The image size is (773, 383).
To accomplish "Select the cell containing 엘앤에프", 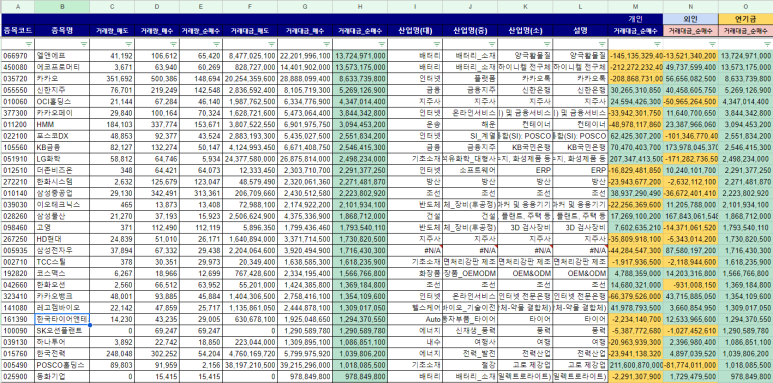I will point(62,55).
